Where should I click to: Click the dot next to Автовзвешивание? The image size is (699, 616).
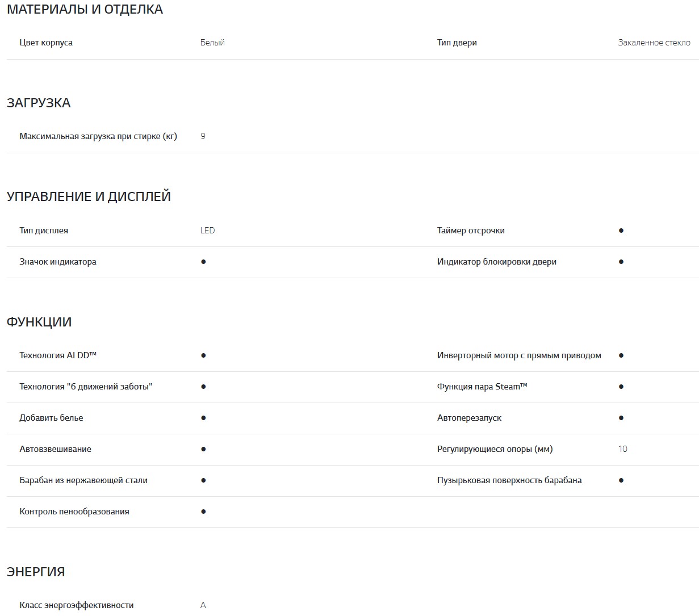tap(203, 449)
